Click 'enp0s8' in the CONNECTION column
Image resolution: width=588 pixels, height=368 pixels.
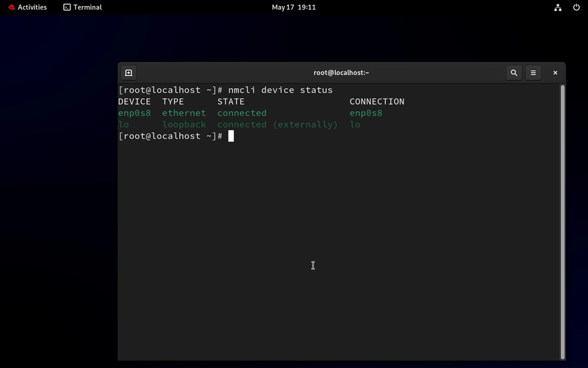pos(365,113)
